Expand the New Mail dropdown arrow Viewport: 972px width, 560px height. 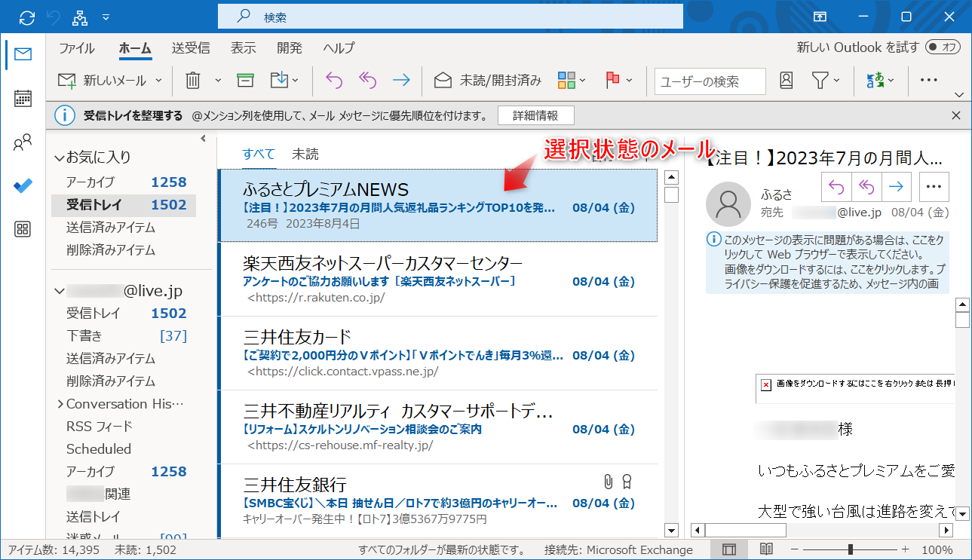click(x=158, y=80)
